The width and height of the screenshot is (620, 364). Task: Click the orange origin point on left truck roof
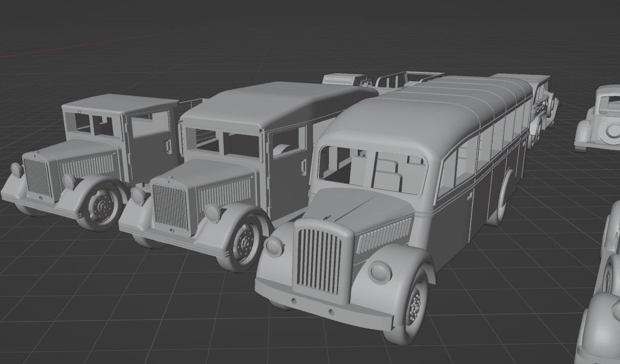79,112
